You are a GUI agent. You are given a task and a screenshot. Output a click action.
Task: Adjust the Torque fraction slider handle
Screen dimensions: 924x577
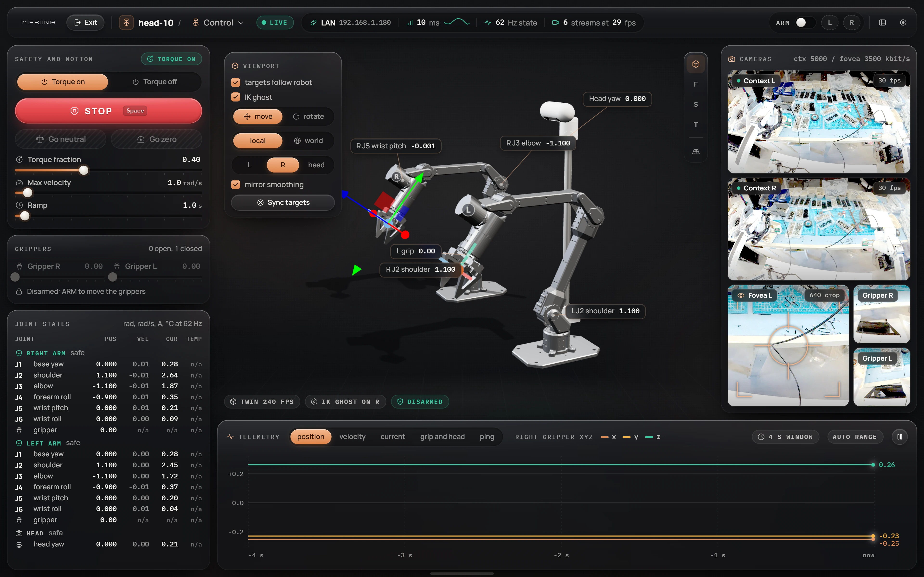pyautogui.click(x=84, y=170)
